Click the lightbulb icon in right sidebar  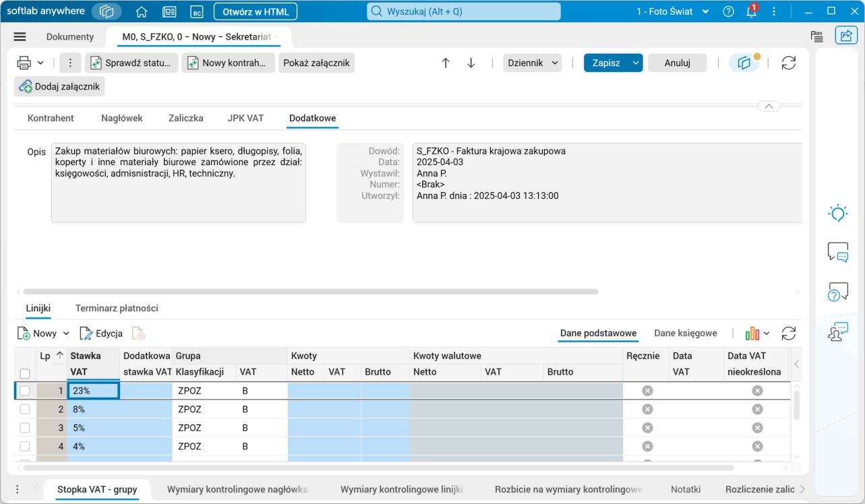click(x=837, y=214)
